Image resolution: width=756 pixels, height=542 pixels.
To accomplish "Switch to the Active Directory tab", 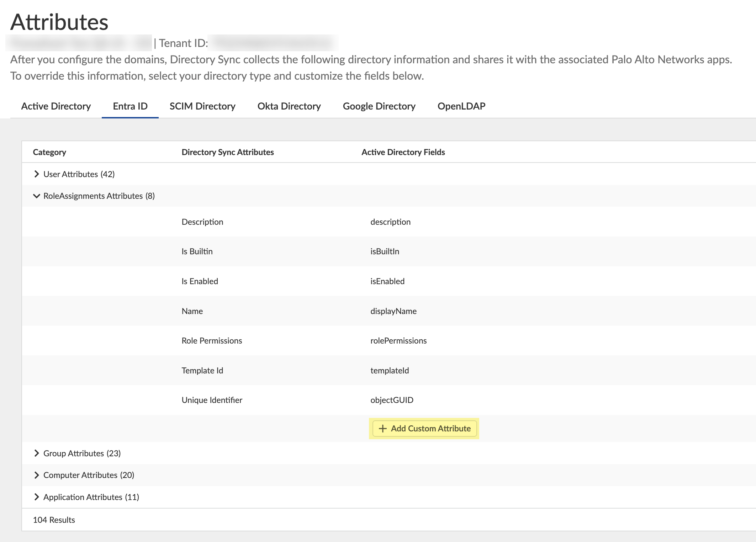I will pyautogui.click(x=56, y=106).
